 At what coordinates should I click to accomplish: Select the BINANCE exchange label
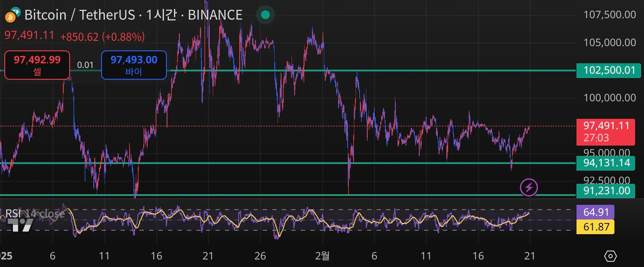(x=215, y=15)
